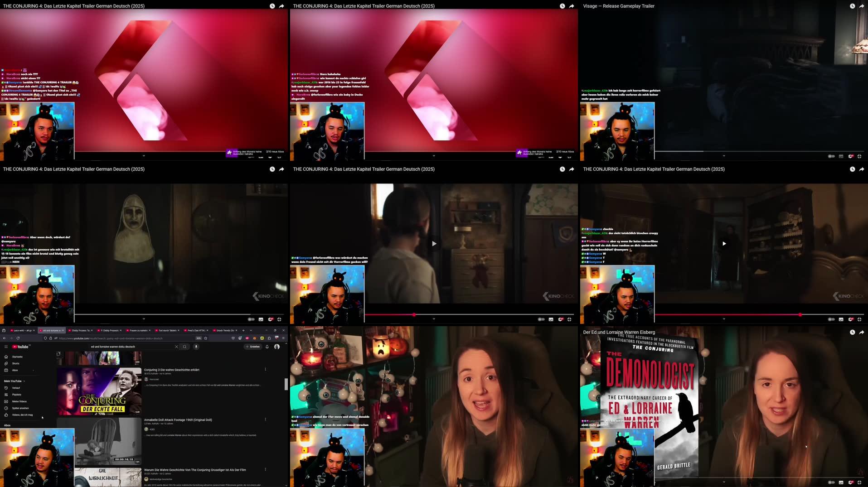Switch to 'Frauen zu nahetr' browser tab
868x487 pixels.
click(x=137, y=330)
